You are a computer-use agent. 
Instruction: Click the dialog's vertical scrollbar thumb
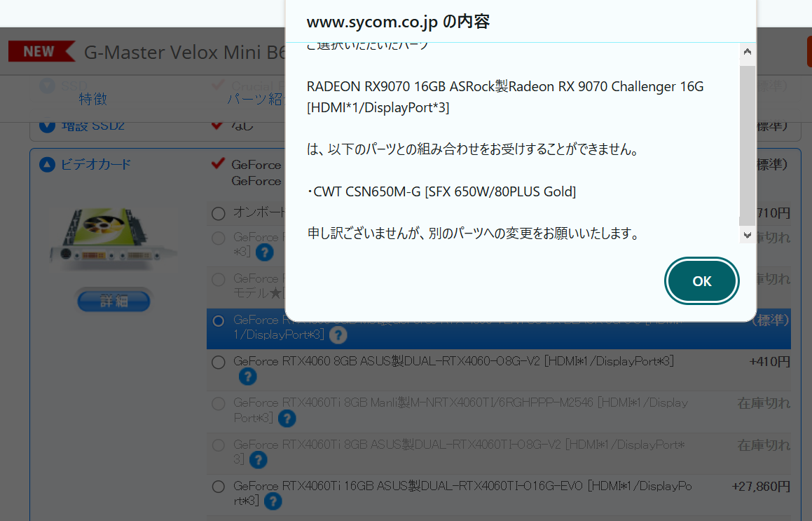(x=748, y=145)
